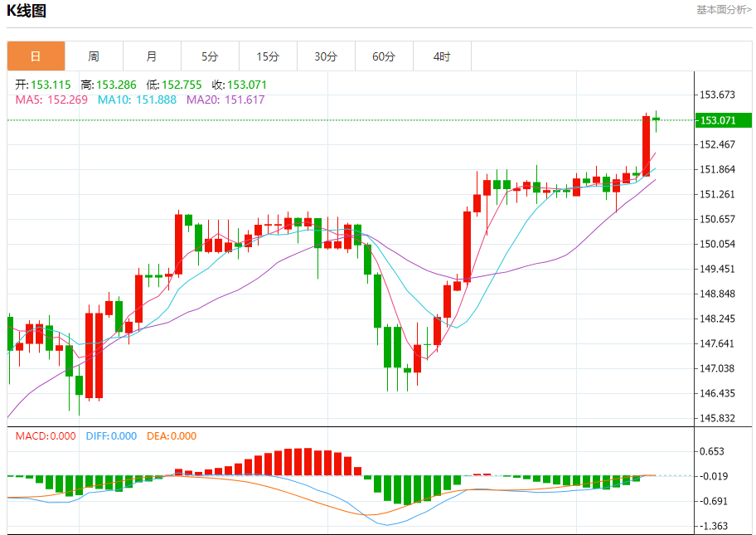
Task: Open the 15分 interval tab
Action: click(x=268, y=56)
